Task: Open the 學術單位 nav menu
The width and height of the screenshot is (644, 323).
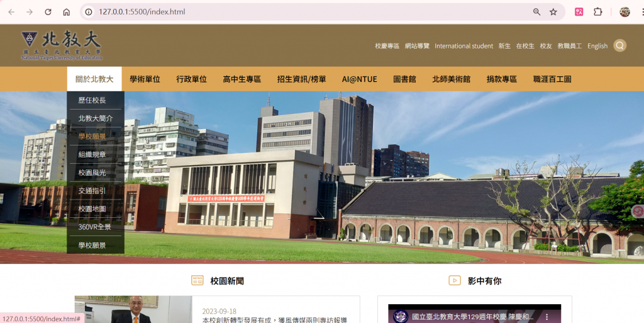Action: point(145,79)
